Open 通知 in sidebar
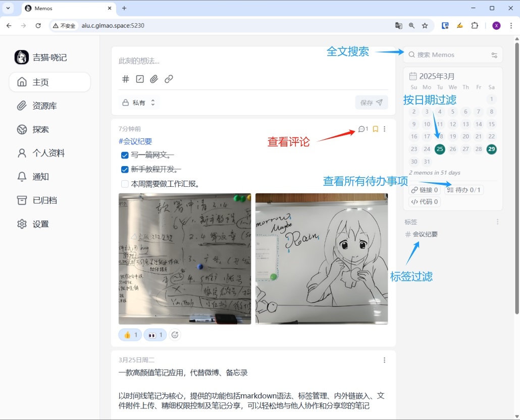The width and height of the screenshot is (520, 420). point(50,177)
